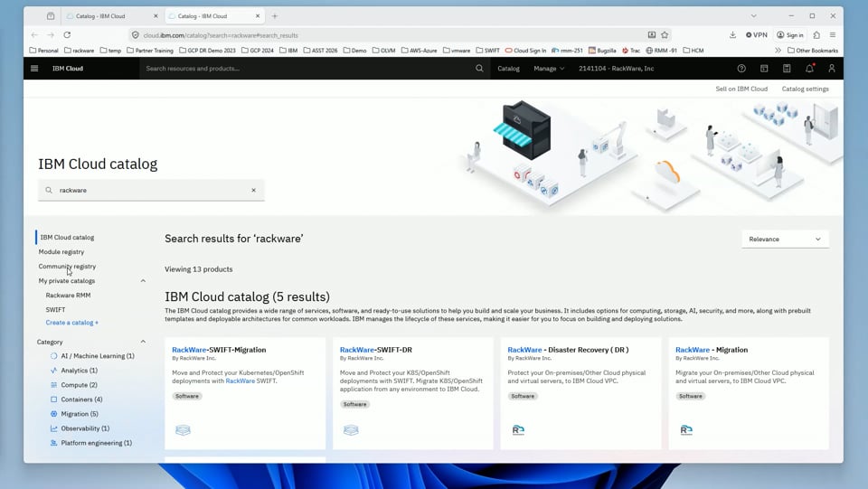Click the catalog search field containing rackware
This screenshot has height=489, width=868.
click(151, 191)
